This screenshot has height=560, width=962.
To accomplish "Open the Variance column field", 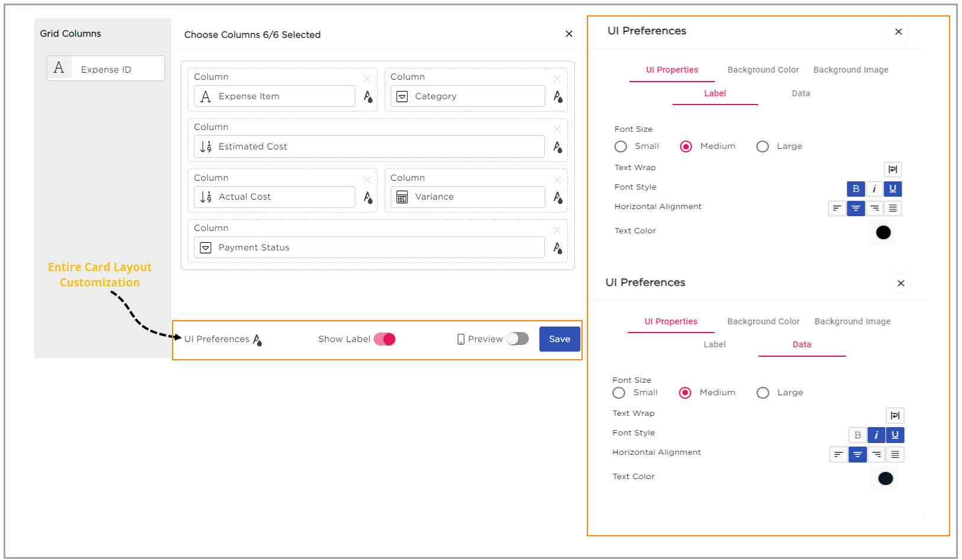I will pyautogui.click(x=467, y=197).
